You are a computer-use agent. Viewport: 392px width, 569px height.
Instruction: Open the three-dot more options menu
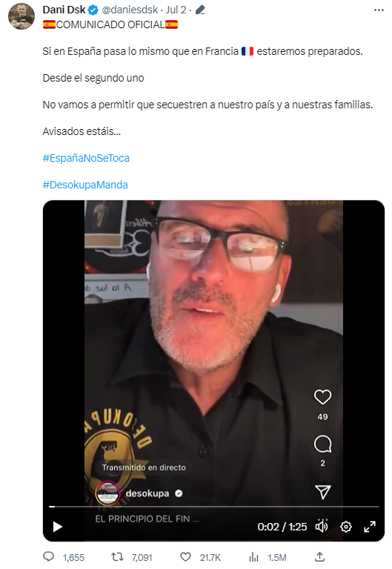point(379,10)
